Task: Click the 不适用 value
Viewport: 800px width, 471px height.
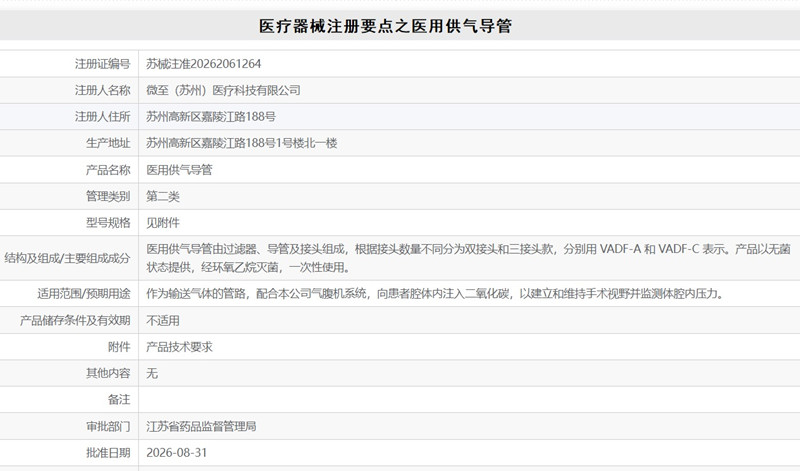Action: click(163, 320)
